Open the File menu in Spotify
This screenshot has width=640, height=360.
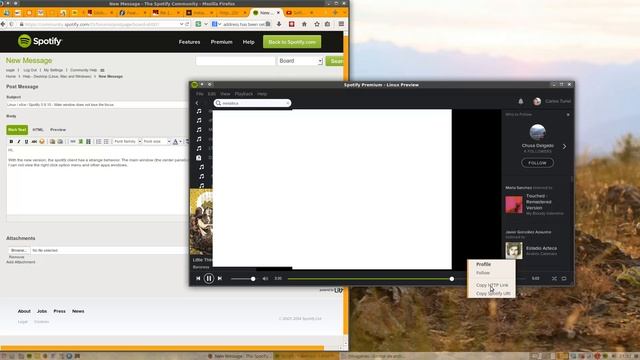coord(200,94)
